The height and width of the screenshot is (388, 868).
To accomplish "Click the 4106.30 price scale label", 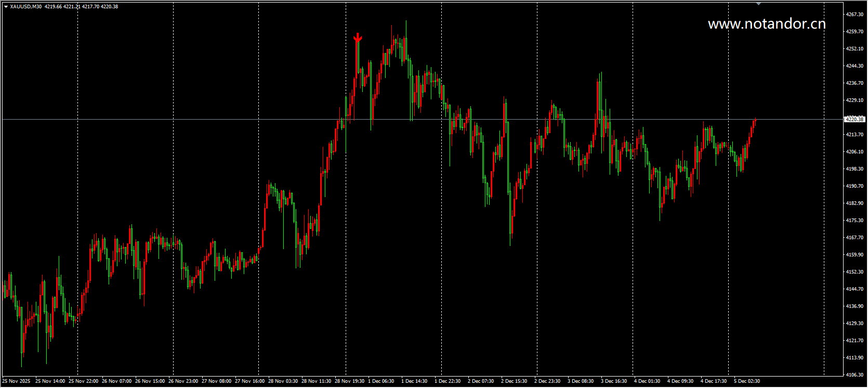I will [x=854, y=374].
